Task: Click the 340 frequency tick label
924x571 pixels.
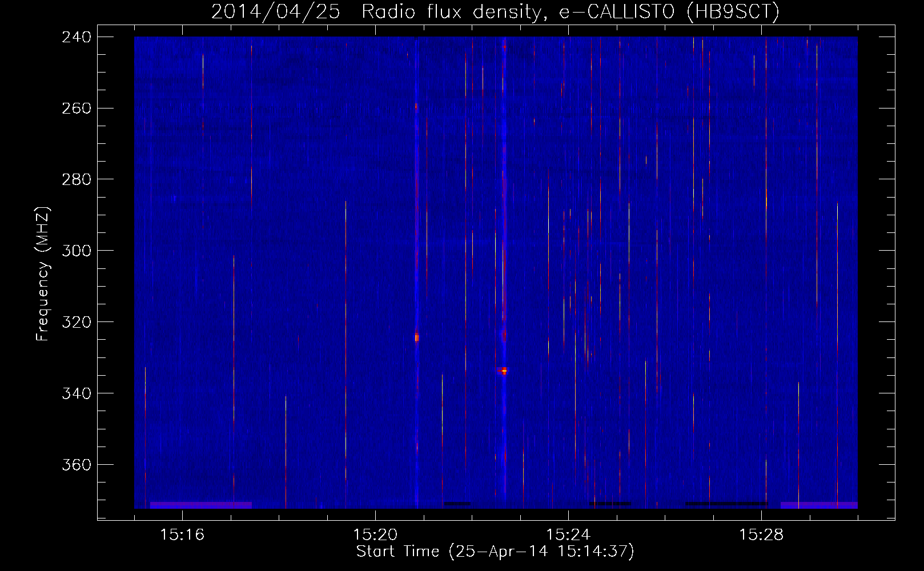Action: coord(76,393)
